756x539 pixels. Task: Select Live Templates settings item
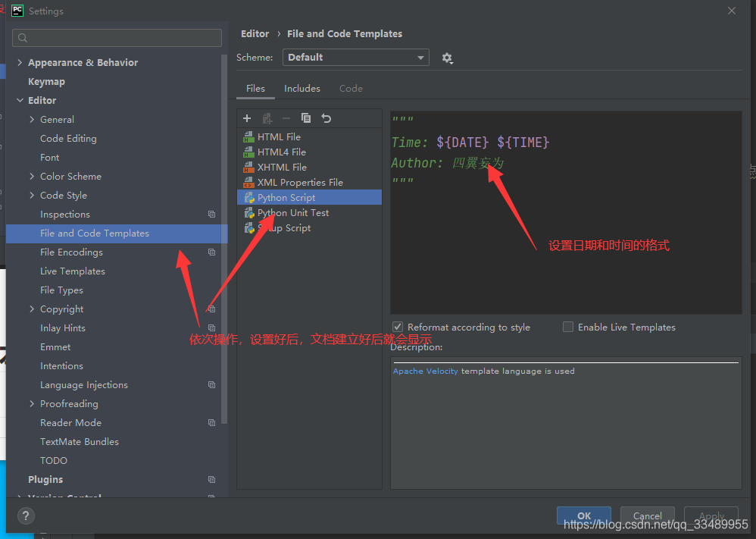72,271
